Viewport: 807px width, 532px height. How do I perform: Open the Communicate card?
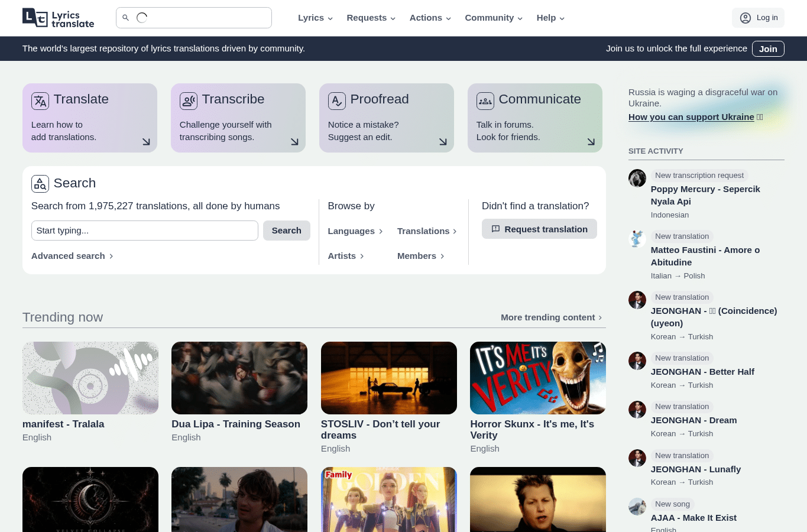(x=535, y=118)
